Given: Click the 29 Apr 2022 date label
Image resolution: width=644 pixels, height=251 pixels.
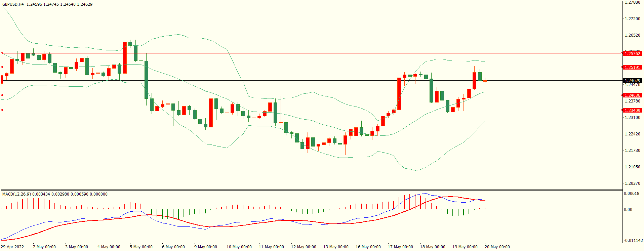Looking at the screenshot, I should (12, 247).
